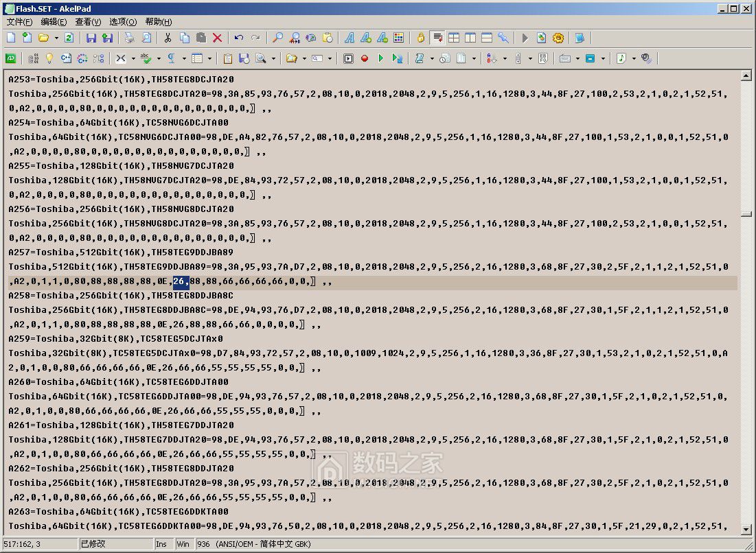Open the hex code EBF0 icon

click(543, 58)
